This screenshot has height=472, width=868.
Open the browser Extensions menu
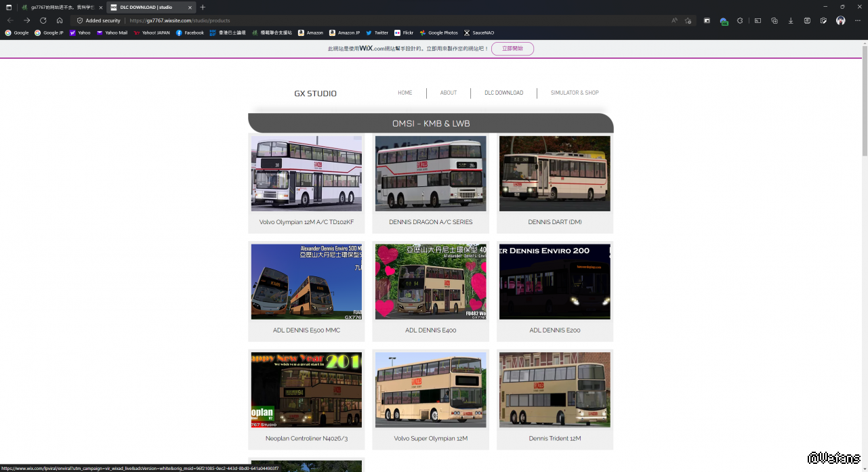tap(740, 20)
